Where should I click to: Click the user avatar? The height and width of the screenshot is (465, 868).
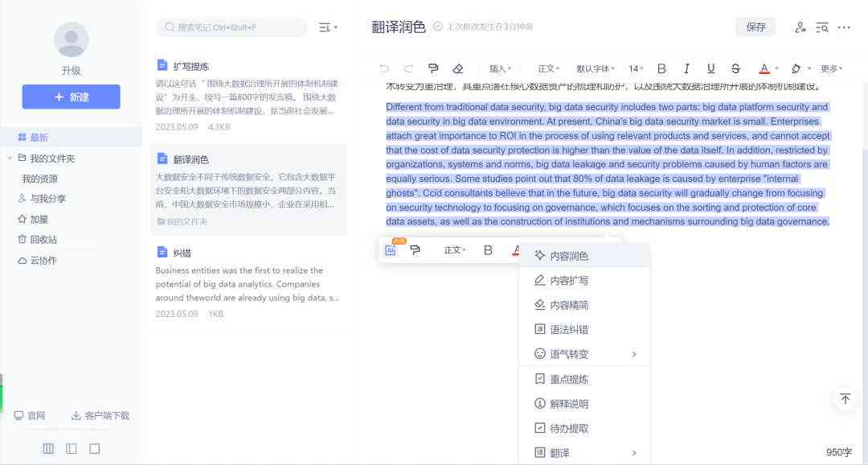pos(72,39)
